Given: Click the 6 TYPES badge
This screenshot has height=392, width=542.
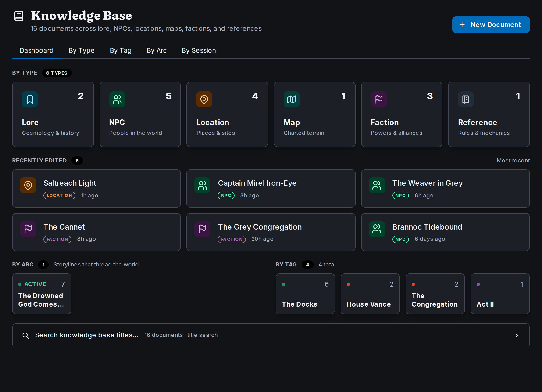Looking at the screenshot, I should [x=57, y=73].
